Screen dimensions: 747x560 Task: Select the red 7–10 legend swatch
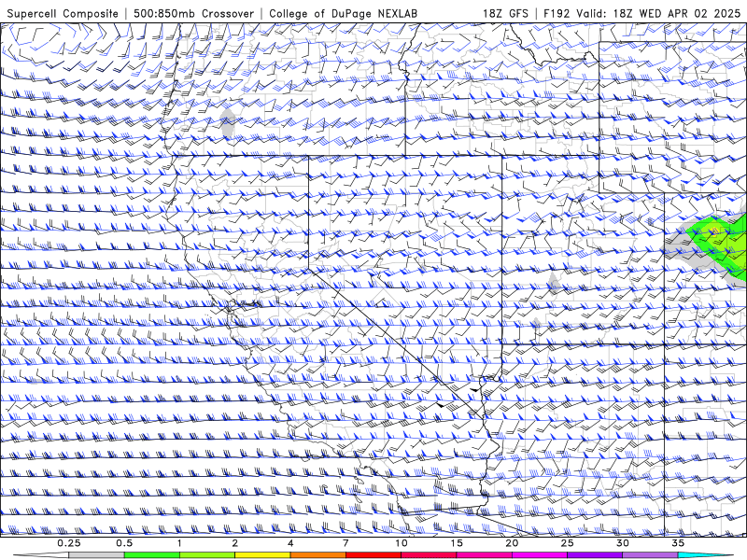[373, 555]
